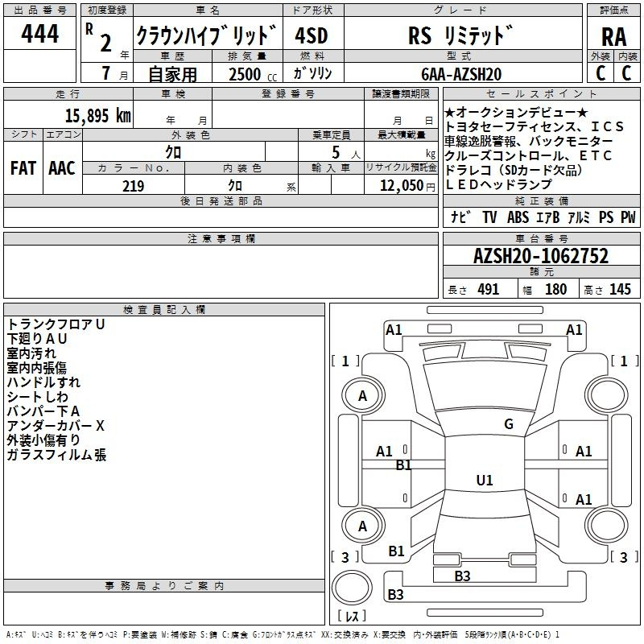Viewport: 644px width, 644px height.
Task: Select the FAT shift value
Action: click(x=23, y=168)
